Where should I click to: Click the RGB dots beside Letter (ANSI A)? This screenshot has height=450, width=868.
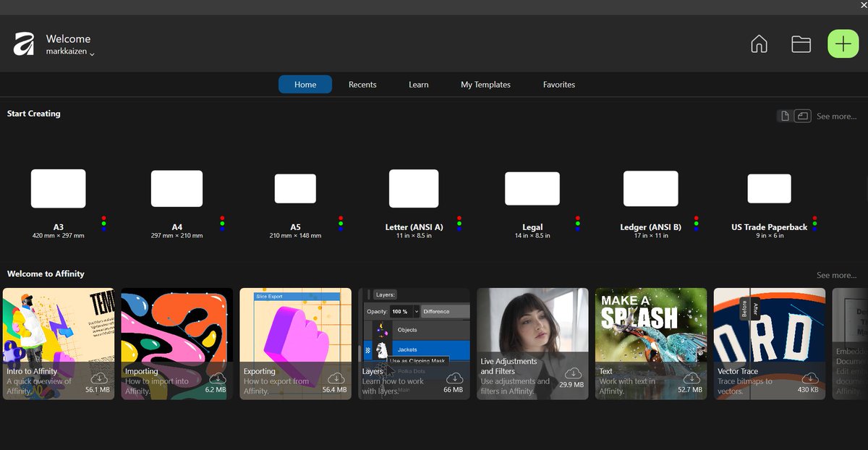click(459, 224)
